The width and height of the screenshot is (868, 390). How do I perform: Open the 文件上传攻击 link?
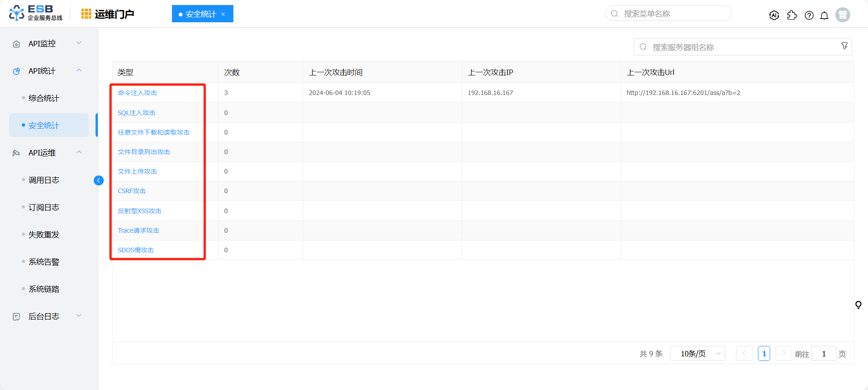pyautogui.click(x=137, y=171)
